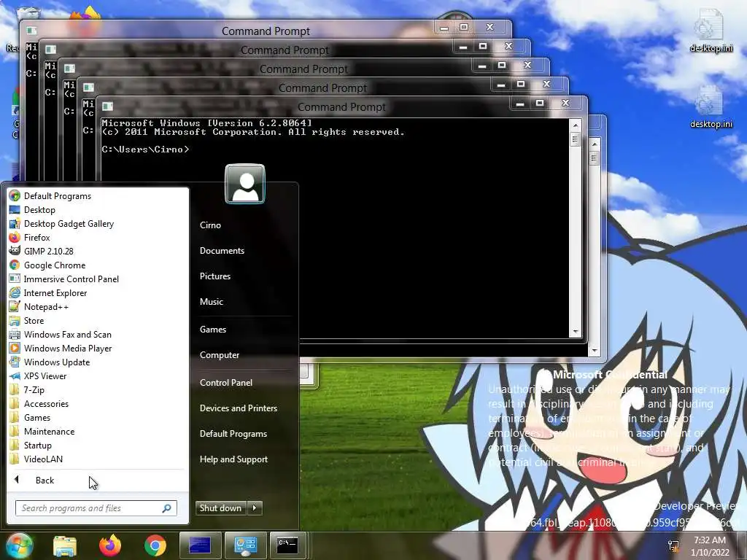Launch Windows Media Player icon

pos(15,348)
